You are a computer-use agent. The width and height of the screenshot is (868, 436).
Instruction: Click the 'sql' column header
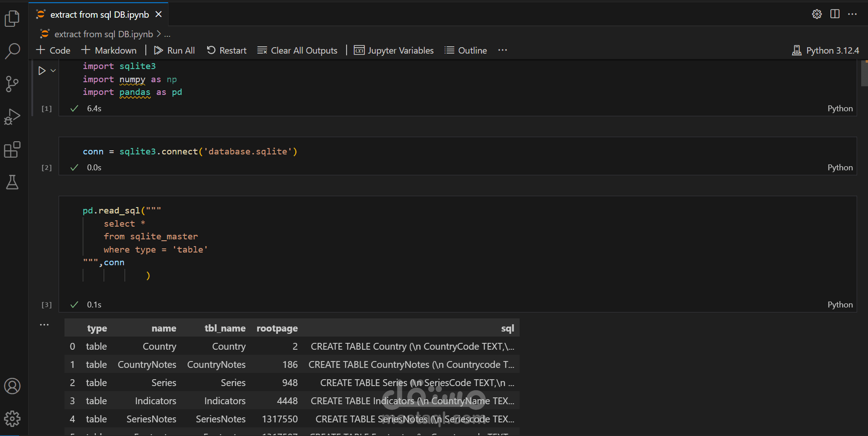pyautogui.click(x=507, y=328)
